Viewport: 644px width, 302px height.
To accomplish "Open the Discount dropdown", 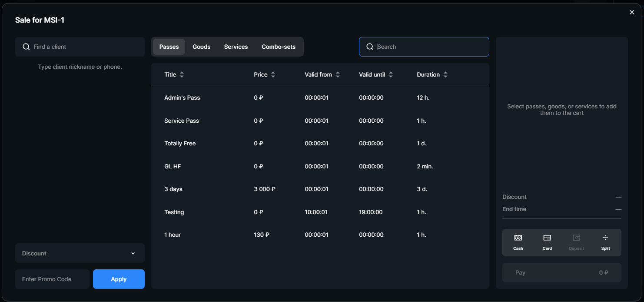I will (80, 253).
